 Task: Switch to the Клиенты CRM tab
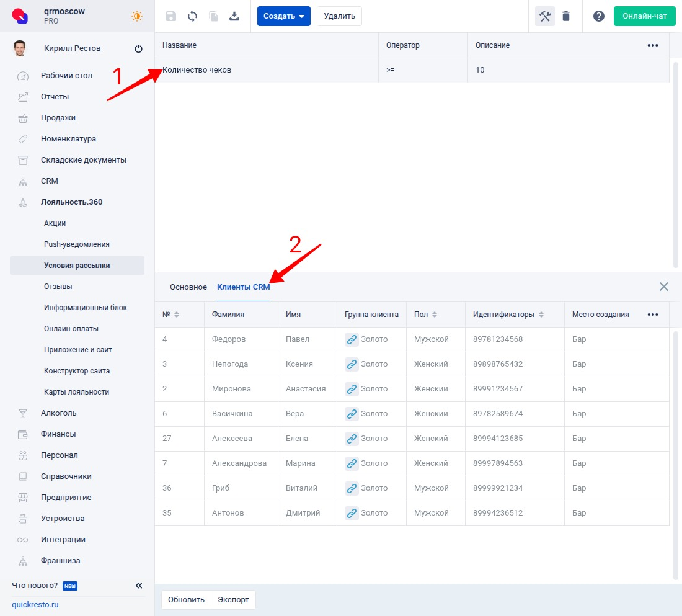(243, 287)
